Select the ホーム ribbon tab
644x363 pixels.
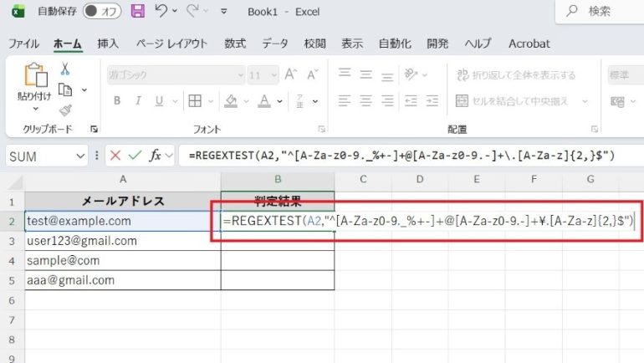(68, 43)
